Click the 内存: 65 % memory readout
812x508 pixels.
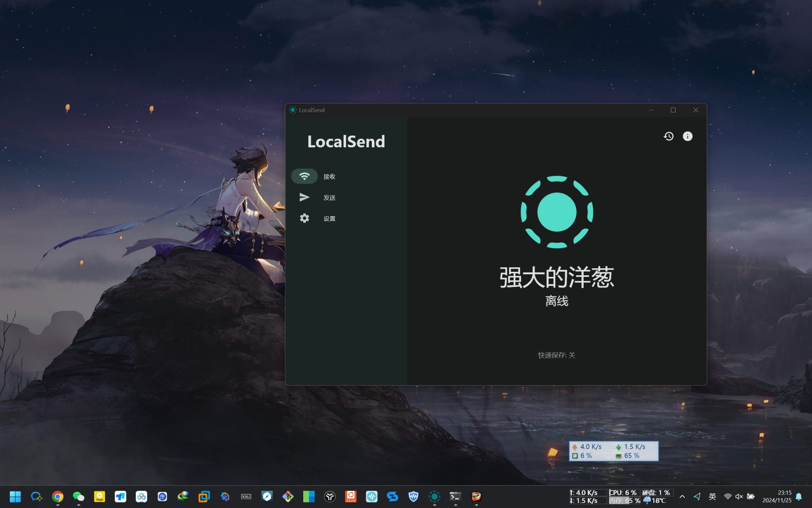(625, 500)
